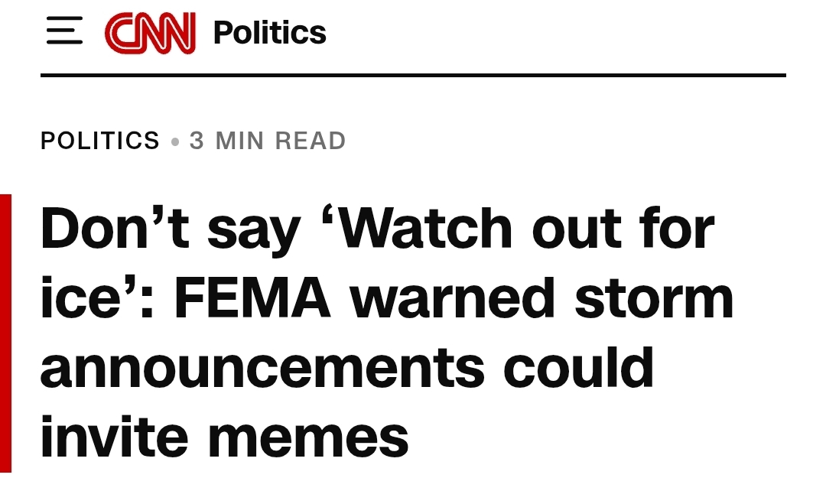Click the word 'say' in the headline
The height and width of the screenshot is (504, 826).
(x=254, y=233)
